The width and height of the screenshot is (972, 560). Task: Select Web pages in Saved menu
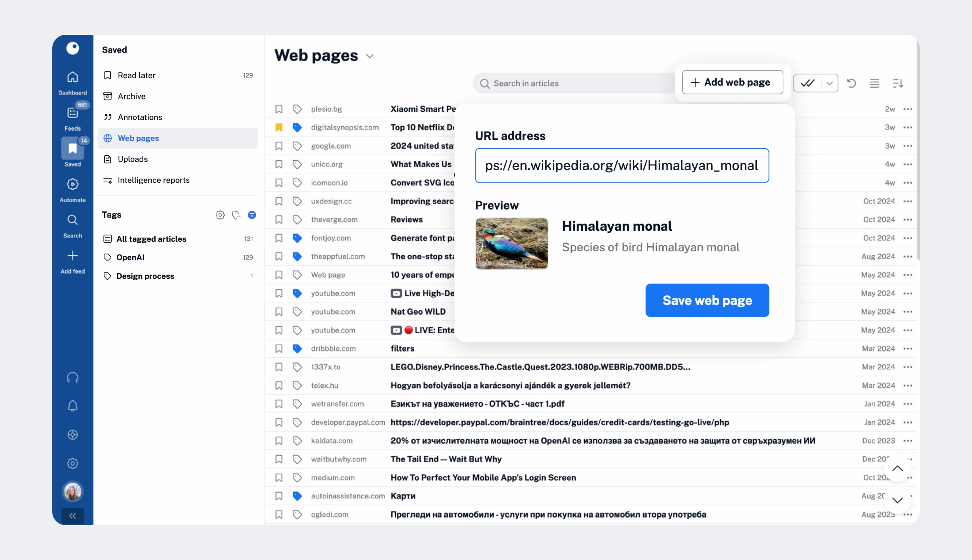(178, 138)
